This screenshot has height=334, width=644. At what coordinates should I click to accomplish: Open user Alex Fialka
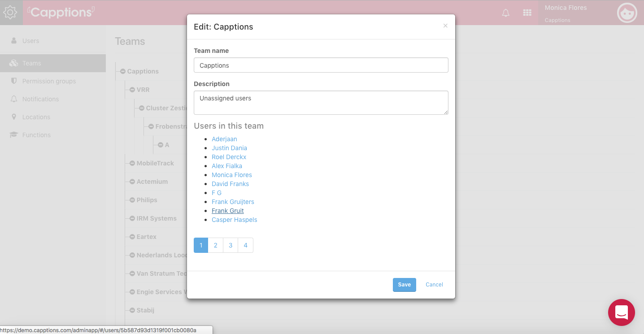point(227,166)
